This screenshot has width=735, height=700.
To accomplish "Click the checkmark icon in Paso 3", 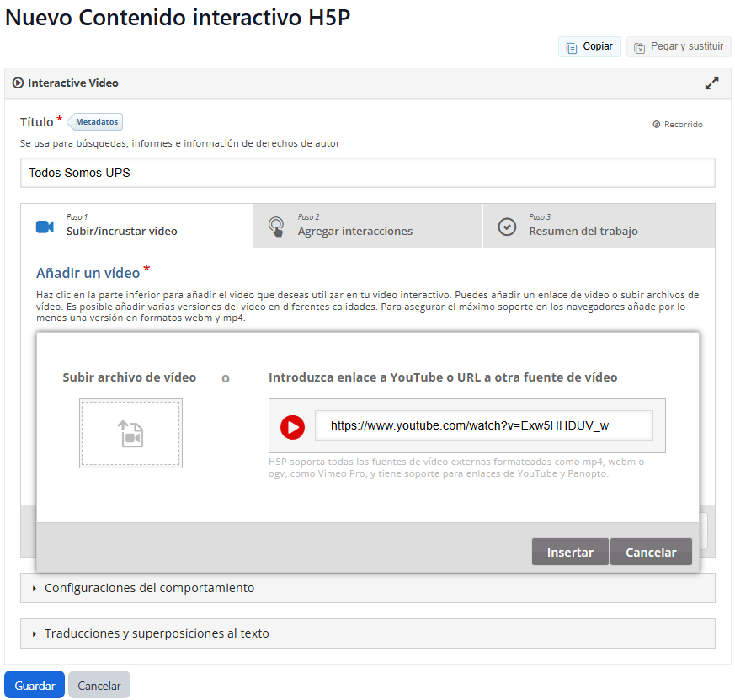I will 507,227.
